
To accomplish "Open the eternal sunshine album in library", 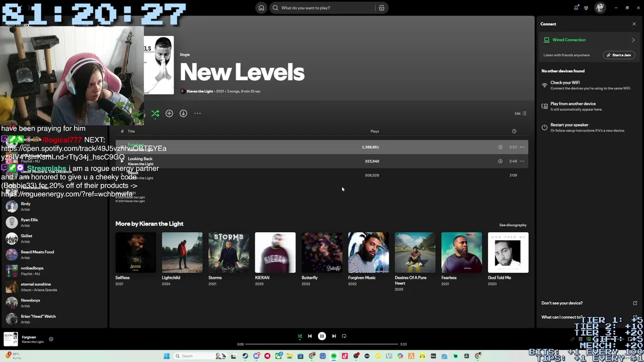I will click(x=53, y=287).
